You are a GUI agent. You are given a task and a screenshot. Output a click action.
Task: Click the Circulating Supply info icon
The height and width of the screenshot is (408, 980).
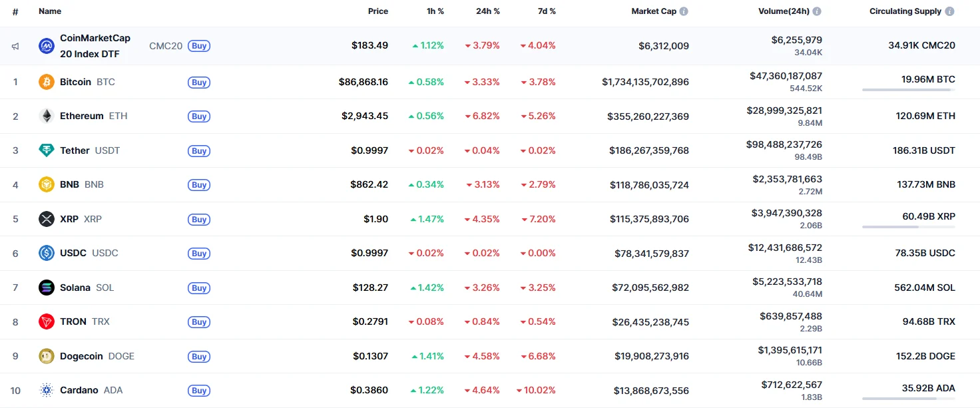[x=949, y=11]
